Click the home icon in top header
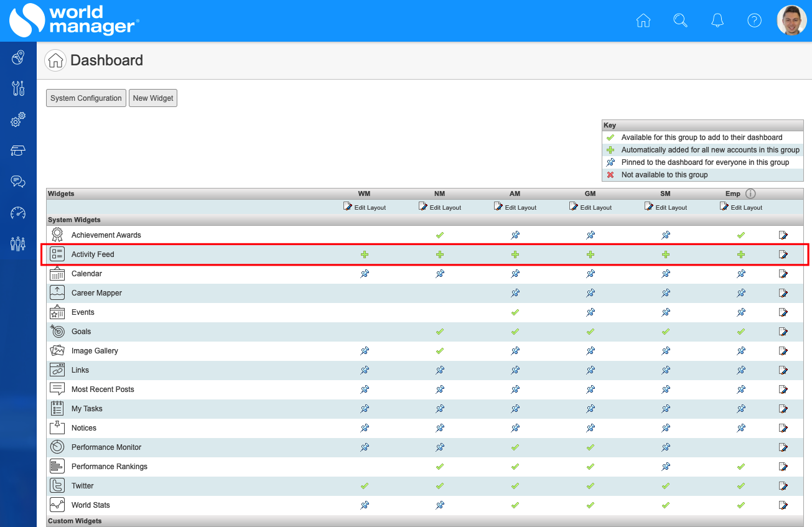Viewport: 812px width, 527px height. pos(643,21)
